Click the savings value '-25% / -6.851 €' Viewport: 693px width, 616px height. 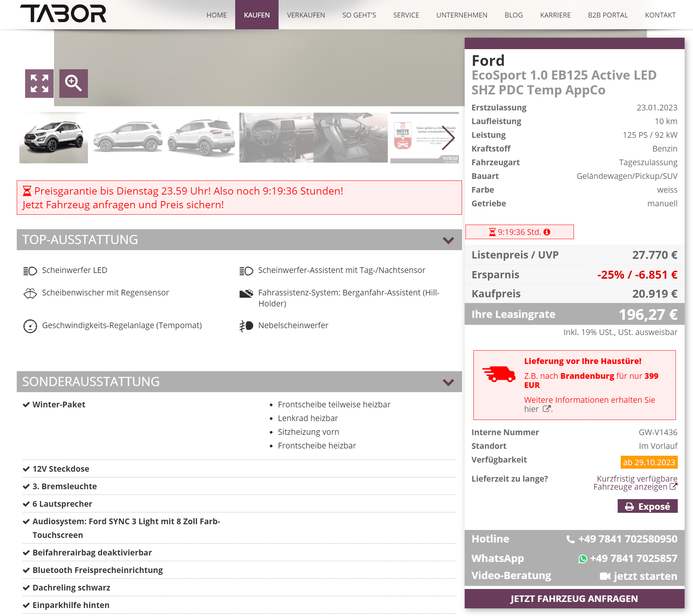(x=637, y=275)
